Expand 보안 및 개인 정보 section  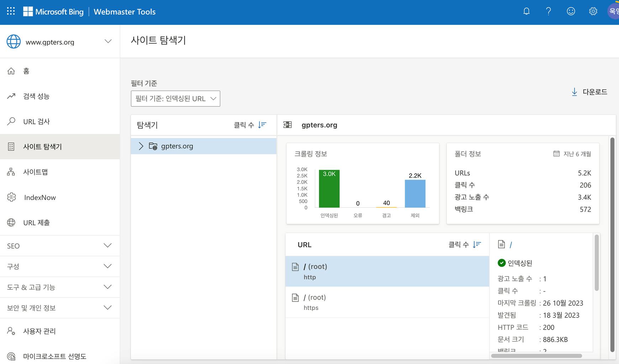[x=60, y=308]
